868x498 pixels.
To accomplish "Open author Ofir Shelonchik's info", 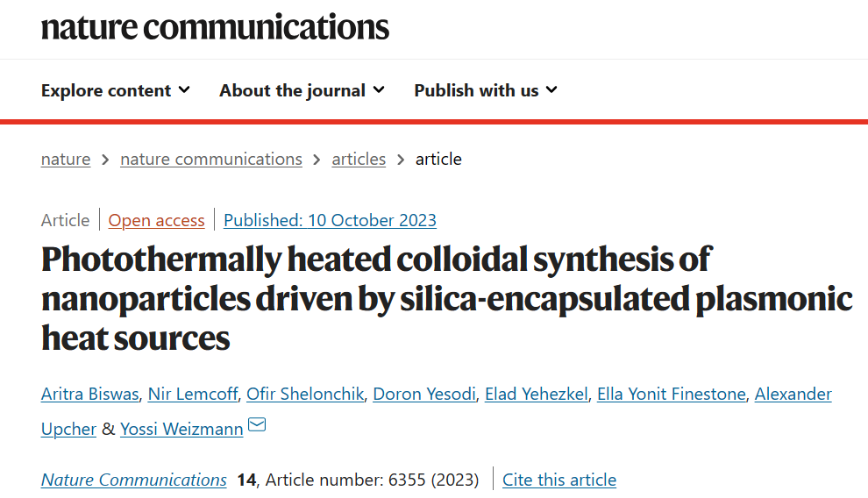I will click(305, 394).
